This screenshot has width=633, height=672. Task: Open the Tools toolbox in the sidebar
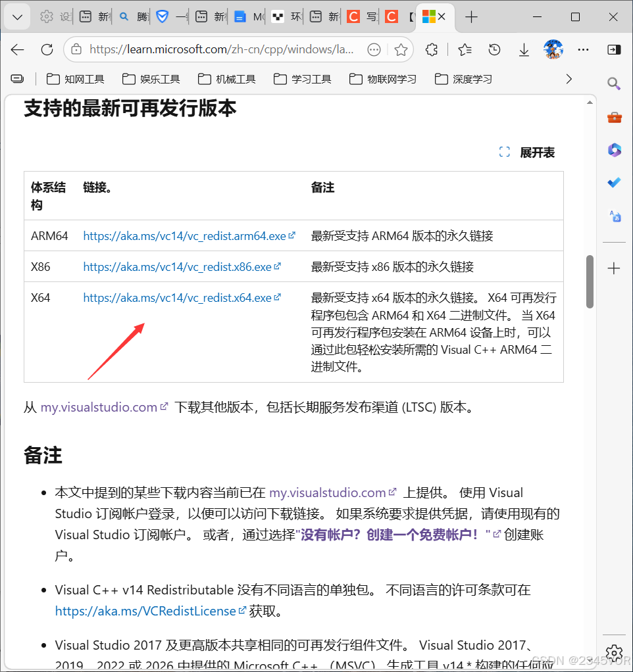613,117
